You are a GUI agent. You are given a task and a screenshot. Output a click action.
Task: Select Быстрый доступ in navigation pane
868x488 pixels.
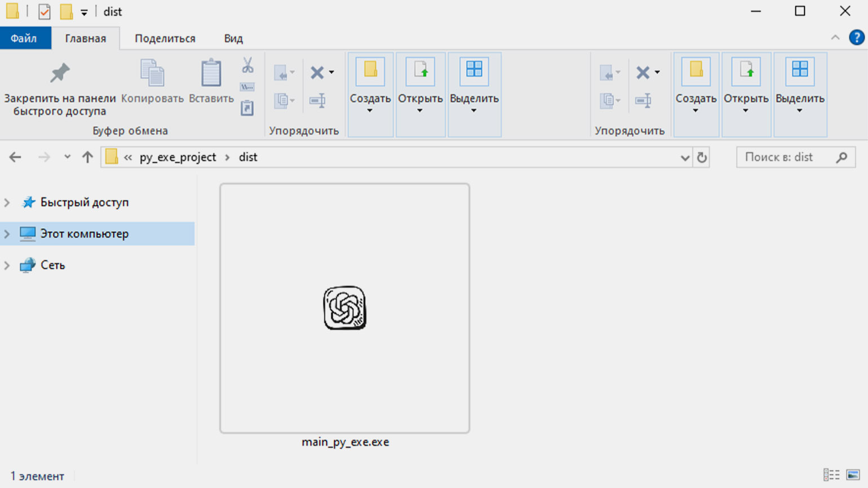coord(85,202)
